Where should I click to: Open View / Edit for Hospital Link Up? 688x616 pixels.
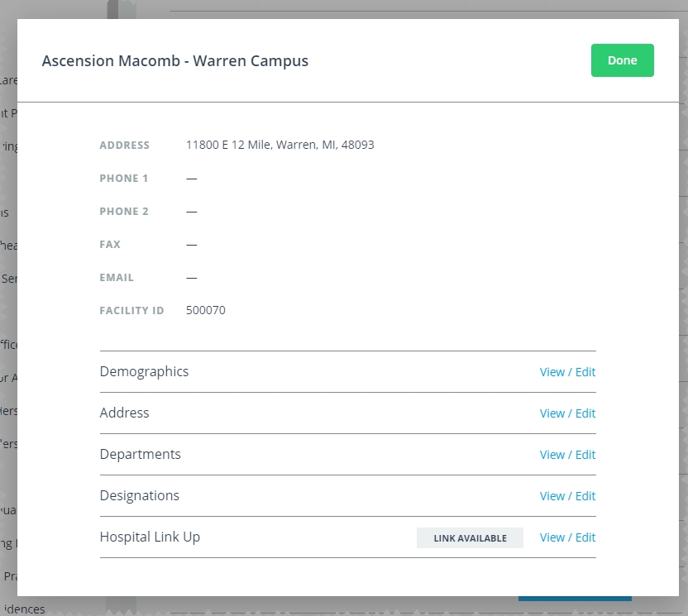(x=567, y=537)
